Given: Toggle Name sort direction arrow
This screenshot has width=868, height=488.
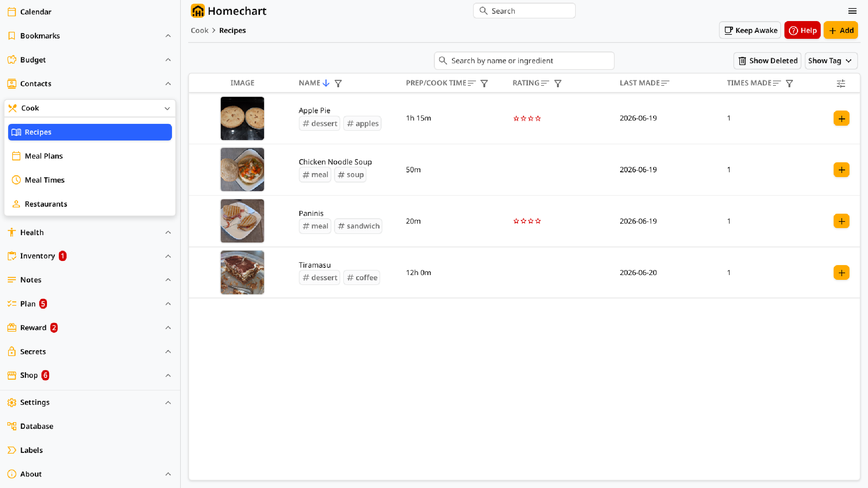Looking at the screenshot, I should tap(326, 83).
